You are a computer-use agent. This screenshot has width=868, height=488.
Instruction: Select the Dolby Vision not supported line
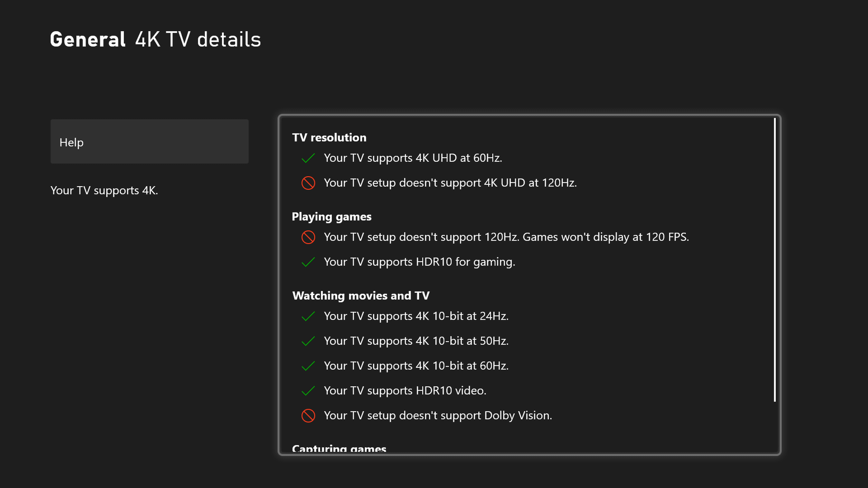tap(438, 416)
